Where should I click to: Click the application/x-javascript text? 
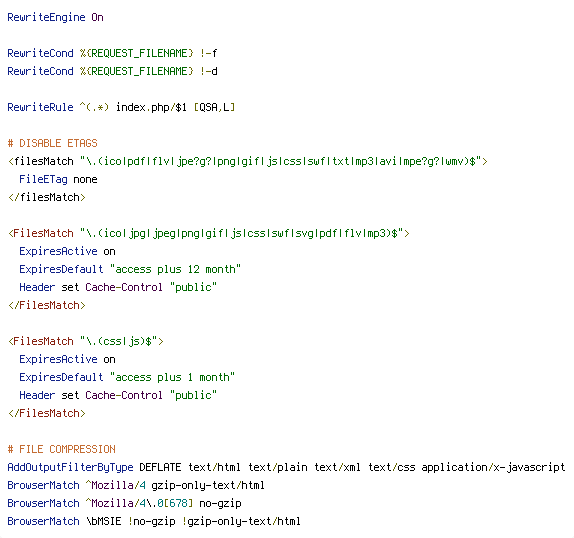click(x=493, y=467)
